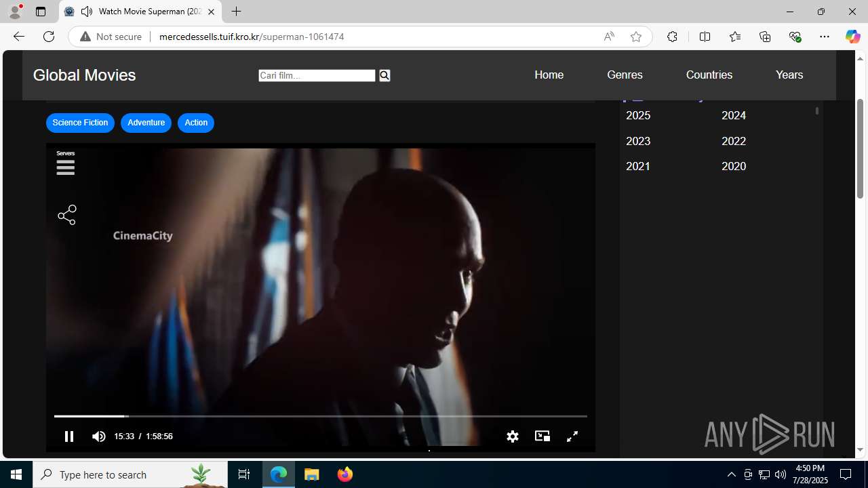Open Task View on the taskbar
The width and height of the screenshot is (868, 488).
244,474
